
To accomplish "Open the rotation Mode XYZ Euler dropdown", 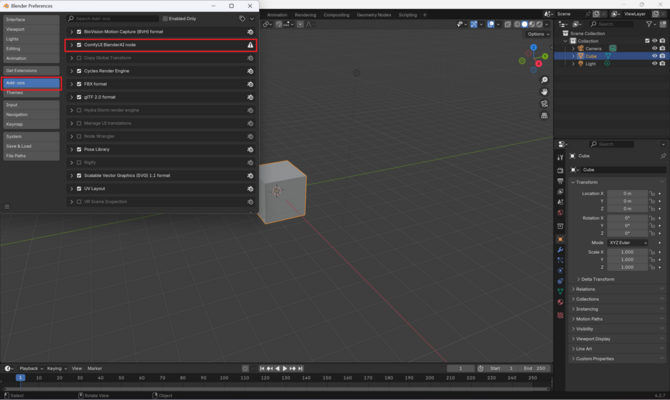I will [627, 243].
